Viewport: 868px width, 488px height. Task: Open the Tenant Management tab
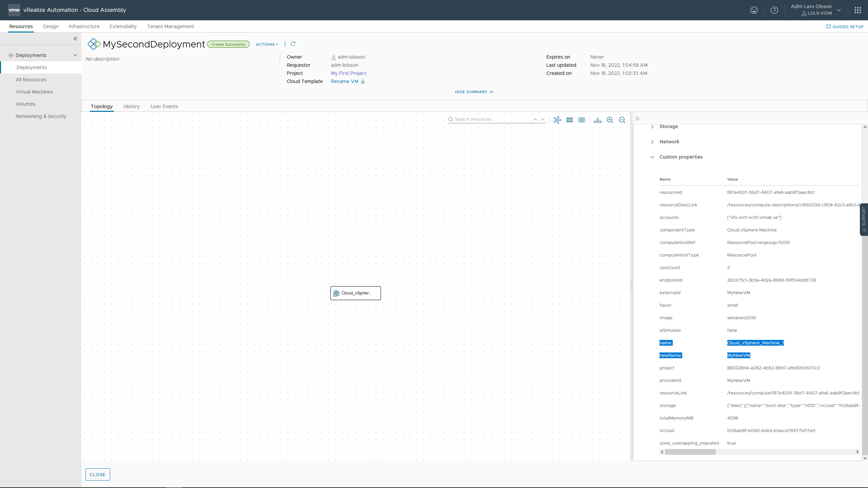pyautogui.click(x=171, y=26)
